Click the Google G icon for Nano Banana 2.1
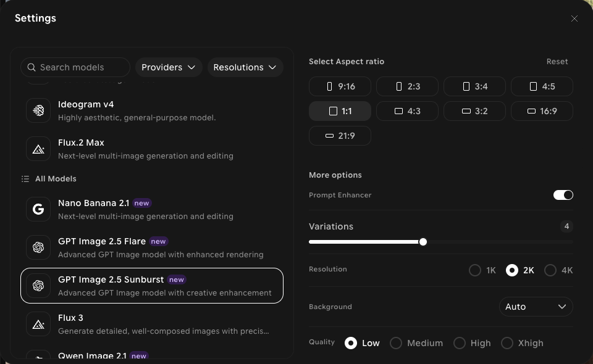 coord(38,209)
